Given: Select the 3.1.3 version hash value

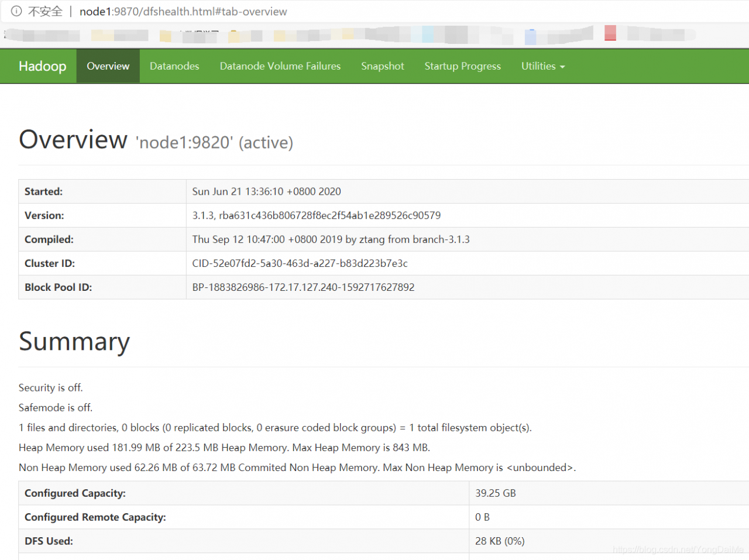Looking at the screenshot, I should (317, 215).
